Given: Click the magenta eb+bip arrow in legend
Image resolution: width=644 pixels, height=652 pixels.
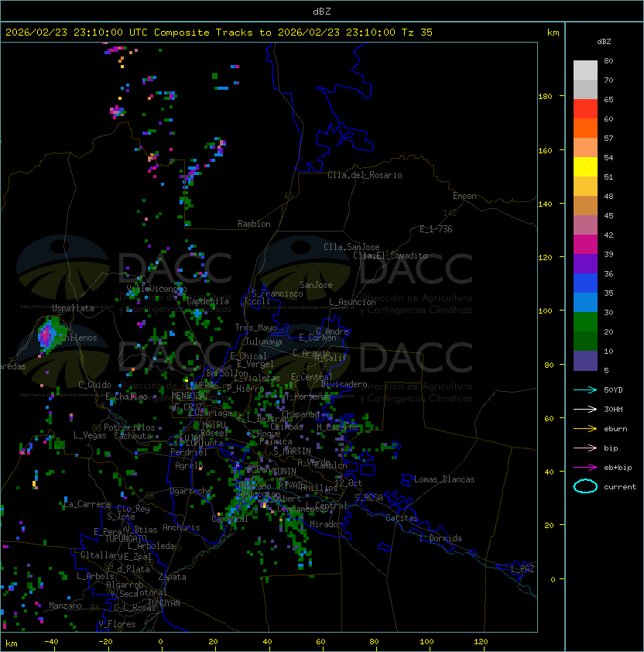Looking at the screenshot, I should pos(585,468).
